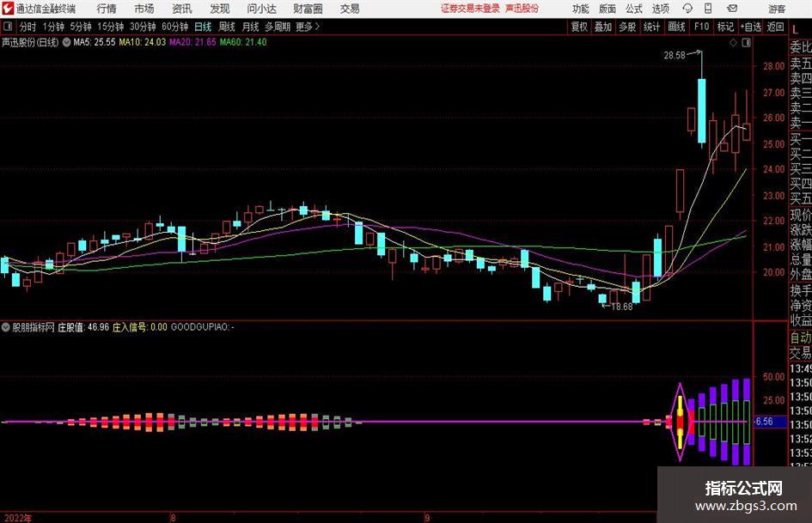This screenshot has height=523, width=812.
Task: Open the 公式 menu
Action: tap(634, 9)
